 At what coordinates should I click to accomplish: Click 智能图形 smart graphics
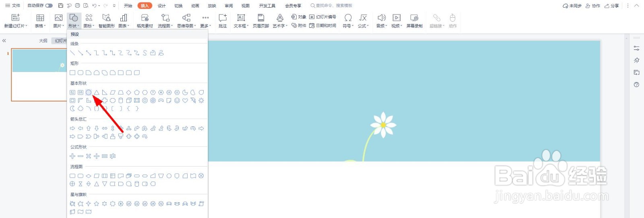[x=107, y=21]
